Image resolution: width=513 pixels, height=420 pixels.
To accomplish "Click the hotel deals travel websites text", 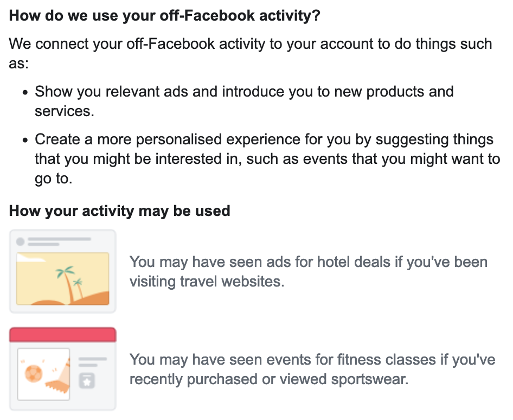I will (309, 272).
